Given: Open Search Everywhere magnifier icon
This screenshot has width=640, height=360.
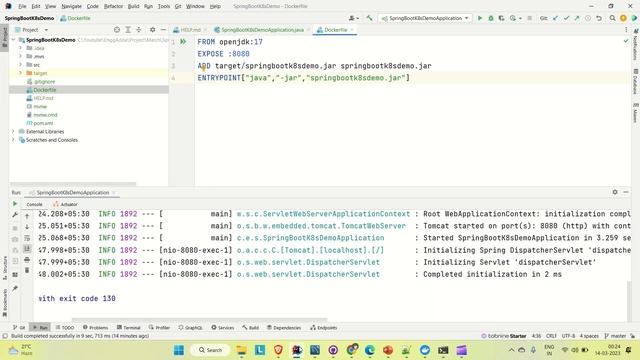Looking at the screenshot, I should point(612,18).
